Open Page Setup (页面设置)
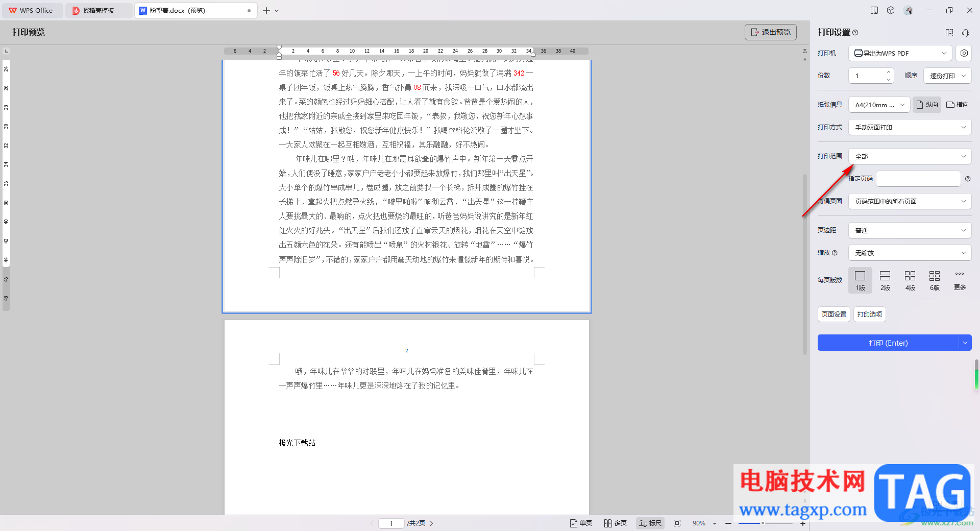 coord(834,315)
